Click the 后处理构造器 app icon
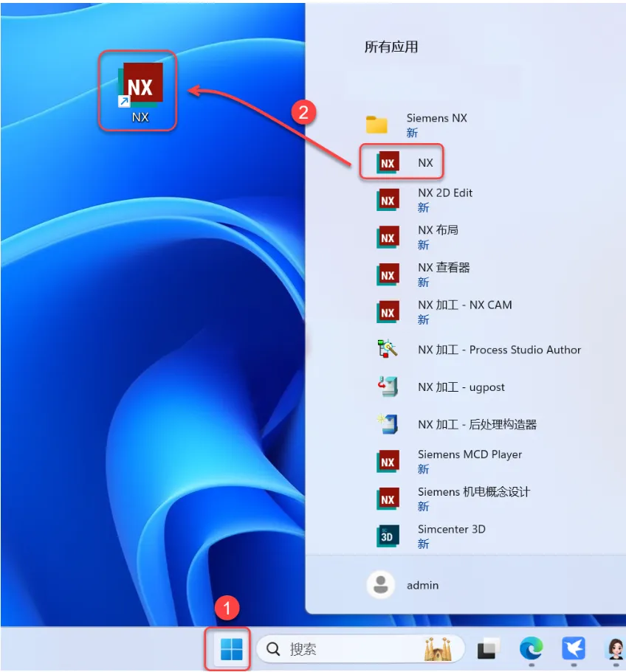Screen dimensions: 626x672 point(388,424)
